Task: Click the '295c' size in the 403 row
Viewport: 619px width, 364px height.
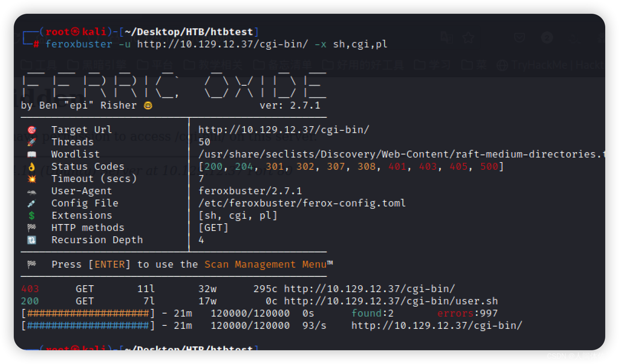Action: [266, 289]
